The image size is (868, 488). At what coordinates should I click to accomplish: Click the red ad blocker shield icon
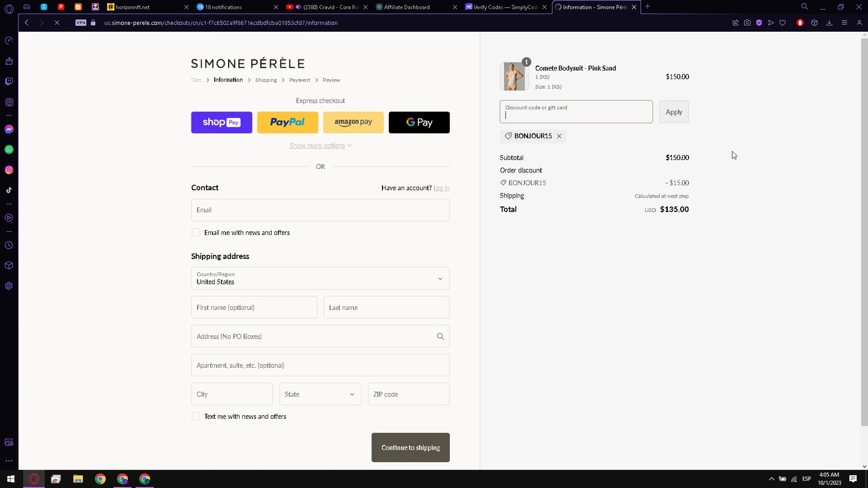pyautogui.click(x=800, y=23)
